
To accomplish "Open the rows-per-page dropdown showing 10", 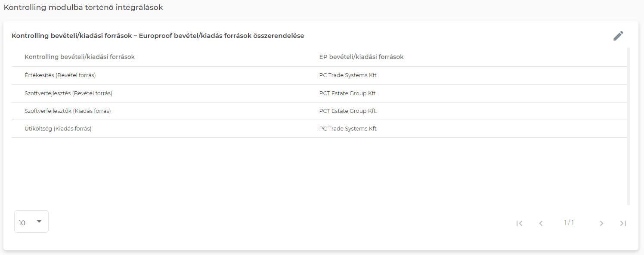I will click(31, 222).
